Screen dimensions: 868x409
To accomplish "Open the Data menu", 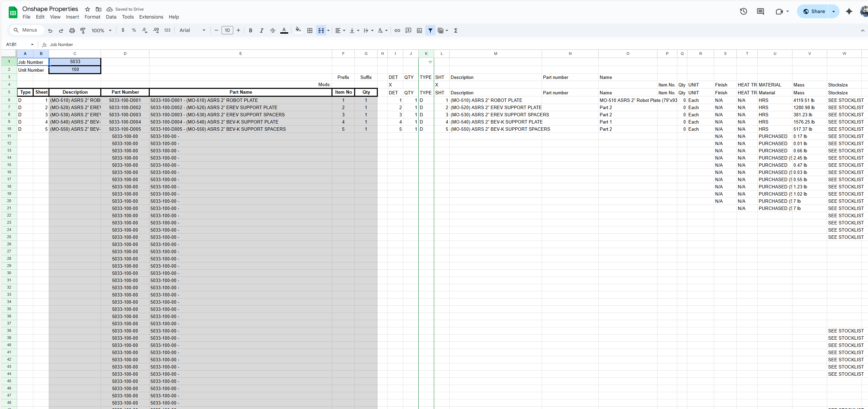I will [x=111, y=17].
